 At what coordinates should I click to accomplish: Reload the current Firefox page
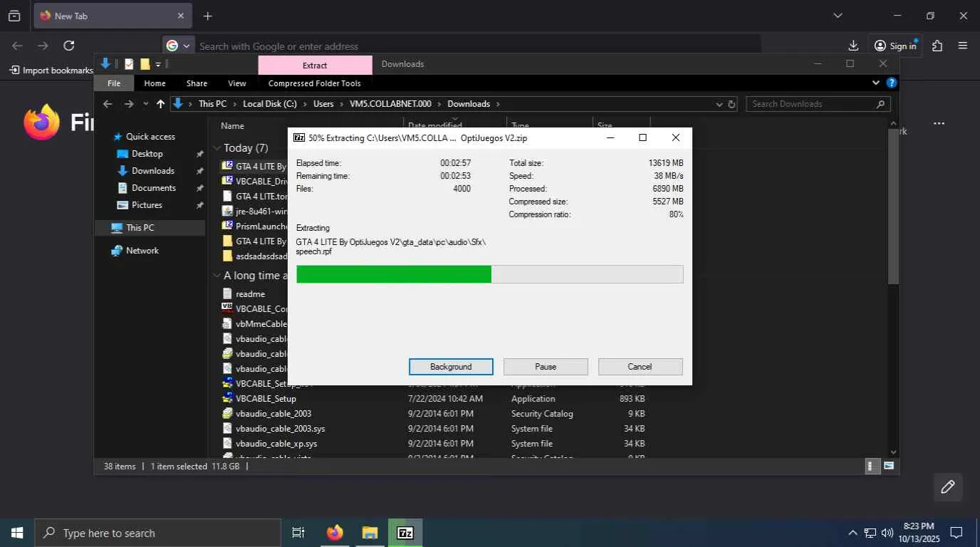(x=68, y=46)
